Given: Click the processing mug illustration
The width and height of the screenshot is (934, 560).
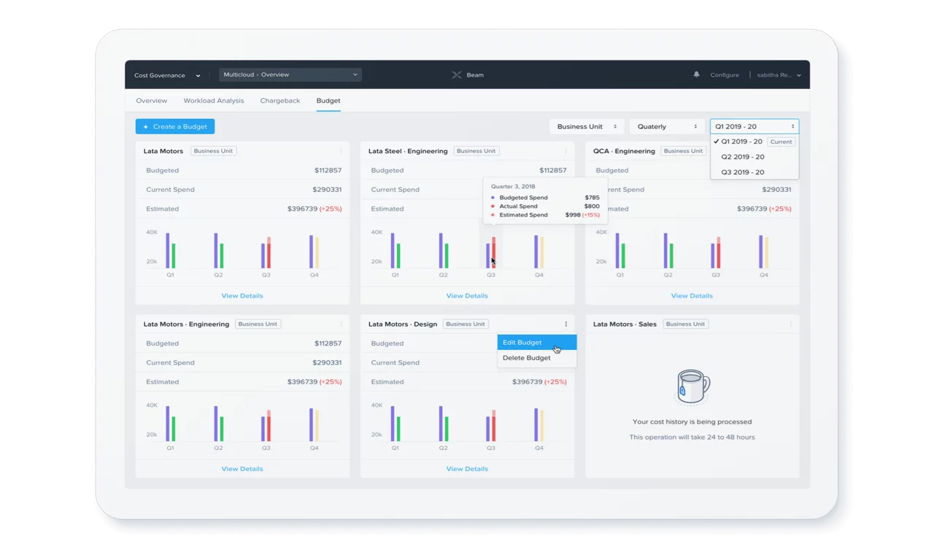Looking at the screenshot, I should [x=692, y=386].
